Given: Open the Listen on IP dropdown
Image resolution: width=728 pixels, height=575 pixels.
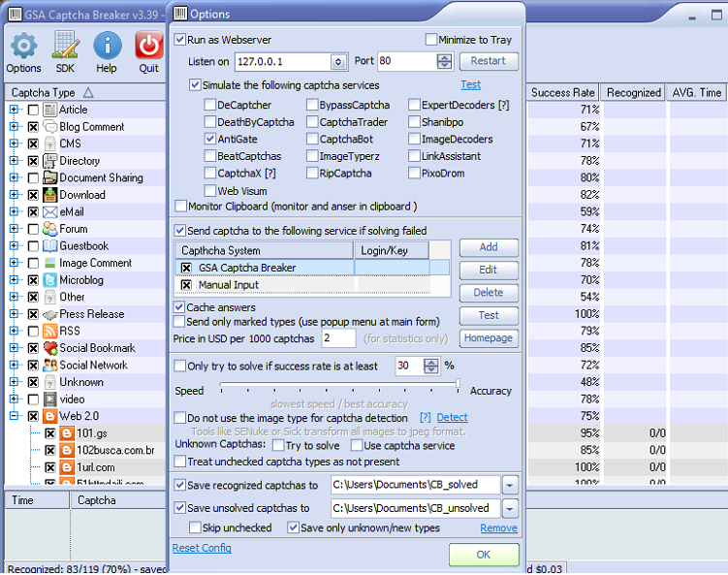Looking at the screenshot, I should point(338,62).
